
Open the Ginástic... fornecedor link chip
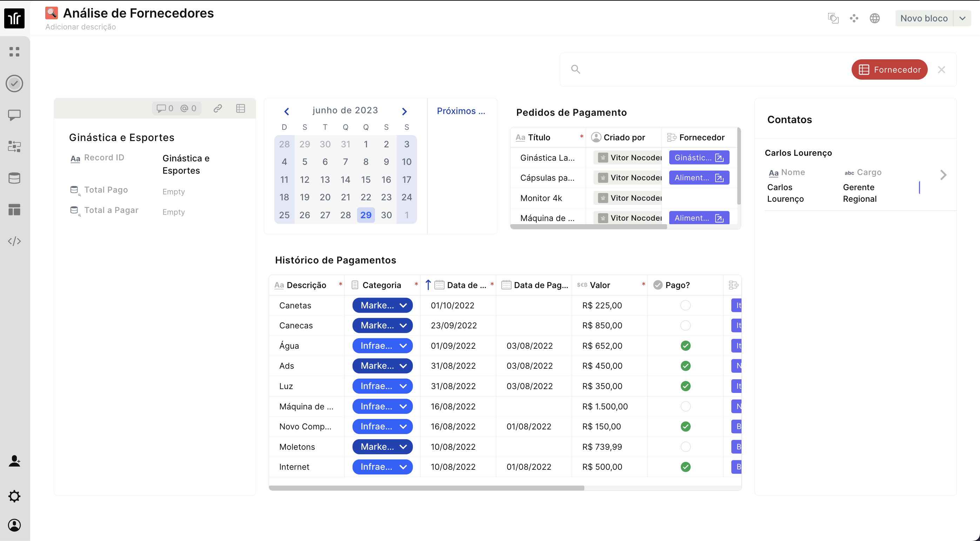699,158
